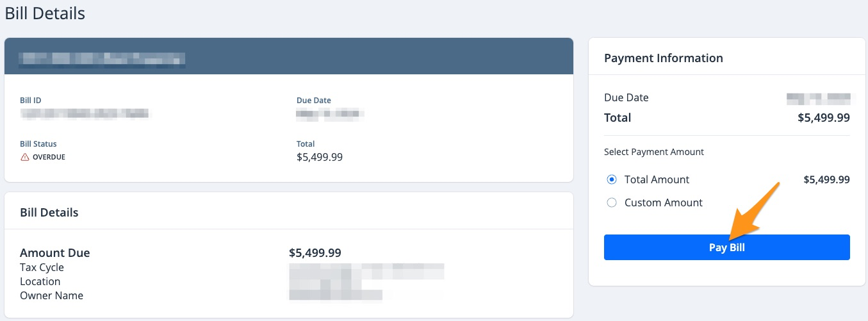The width and height of the screenshot is (868, 321).
Task: Select the Total Amount radio button
Action: [612, 179]
